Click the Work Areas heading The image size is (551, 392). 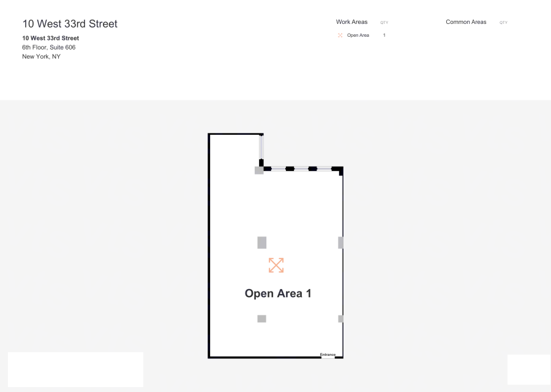351,22
